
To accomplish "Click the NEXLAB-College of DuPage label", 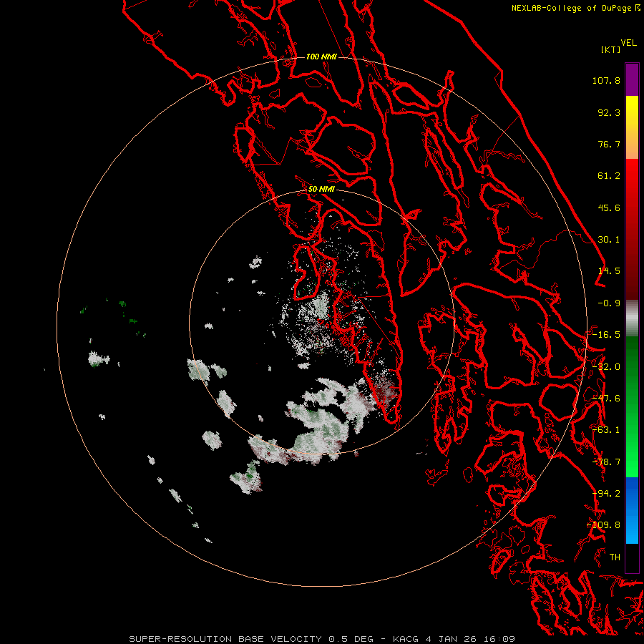I will click(x=571, y=8).
